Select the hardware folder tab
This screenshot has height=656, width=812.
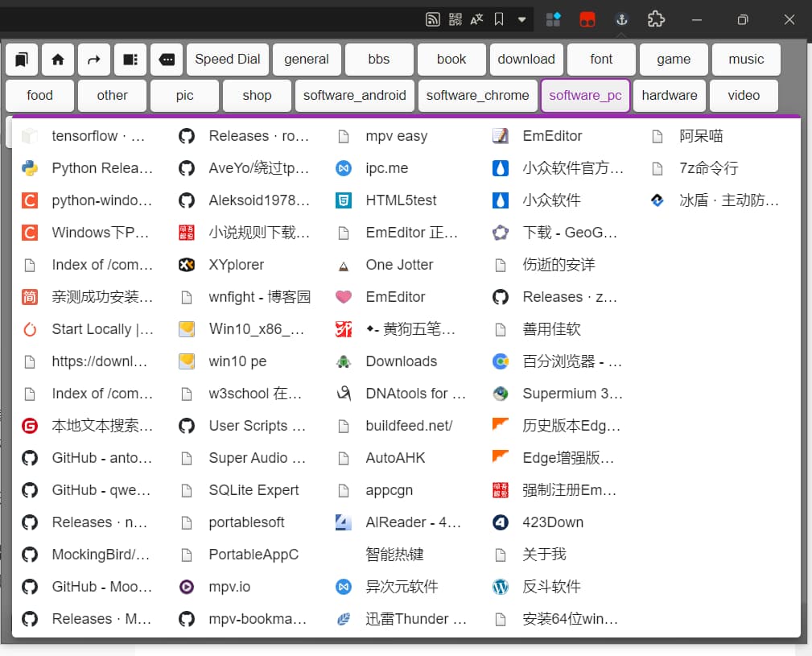pyautogui.click(x=670, y=95)
